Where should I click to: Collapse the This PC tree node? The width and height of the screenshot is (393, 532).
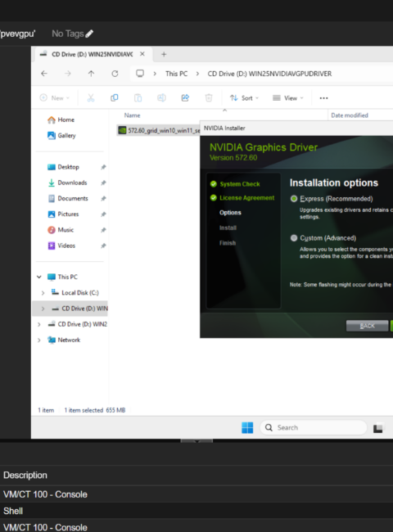pos(39,277)
